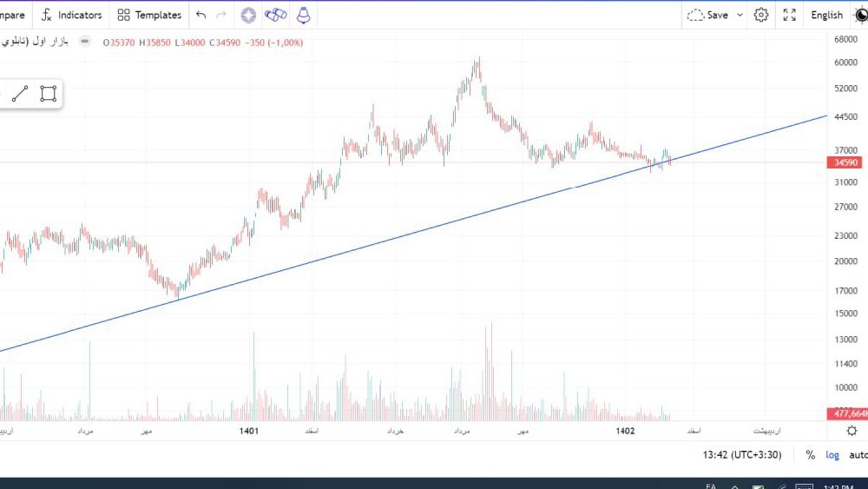Click the 60000 price axis label
The height and width of the screenshot is (489, 868).
click(x=845, y=63)
